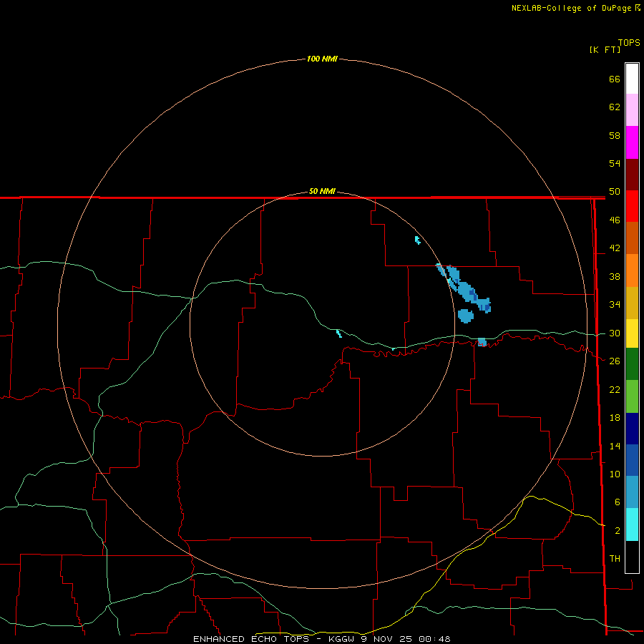The image size is (644, 644).
Task: Click the [K FT] units label
Action: point(605,50)
